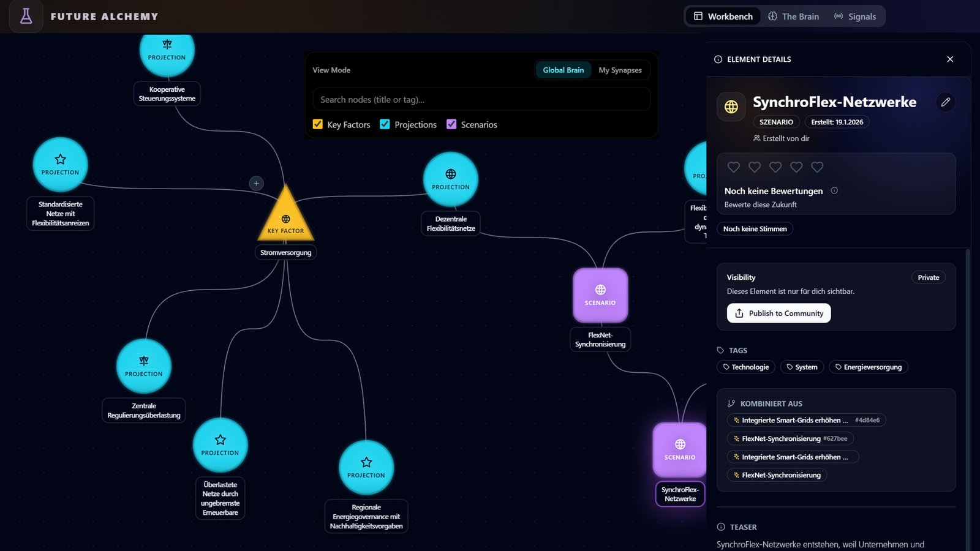Select the Dezentrale Flexibilitätsnetze projection node
The width and height of the screenshot is (980, 551).
click(x=450, y=179)
